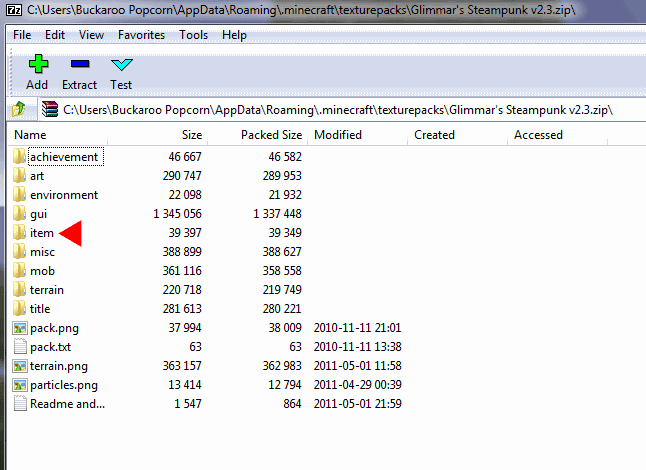The image size is (646, 470).
Task: Go up one folder level icon
Action: 19,110
